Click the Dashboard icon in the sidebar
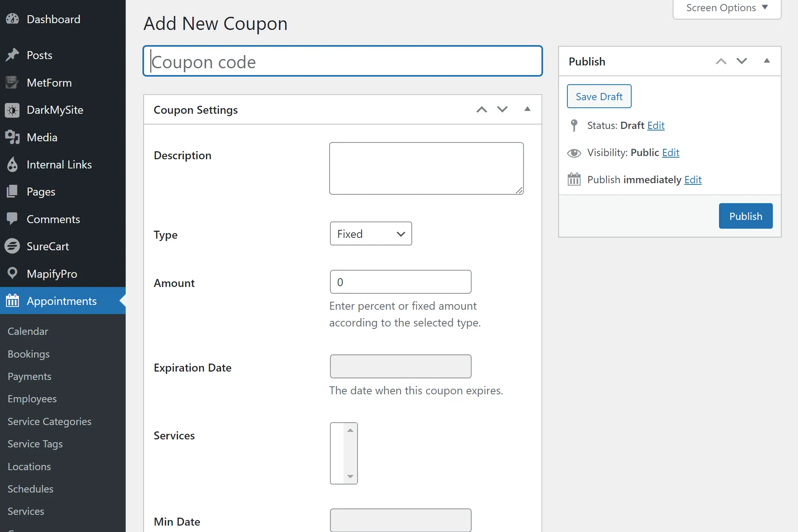This screenshot has height=532, width=798. coord(12,19)
